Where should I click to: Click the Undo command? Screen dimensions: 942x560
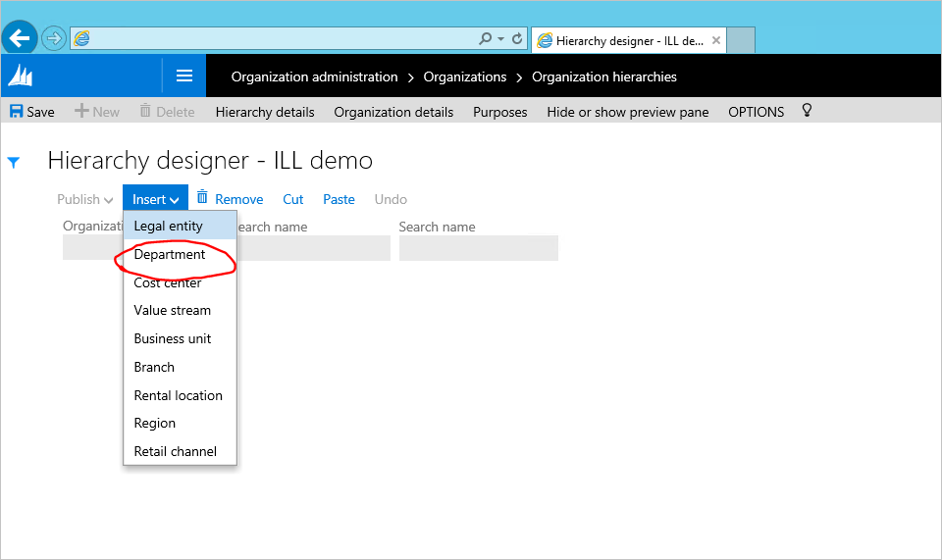(391, 199)
